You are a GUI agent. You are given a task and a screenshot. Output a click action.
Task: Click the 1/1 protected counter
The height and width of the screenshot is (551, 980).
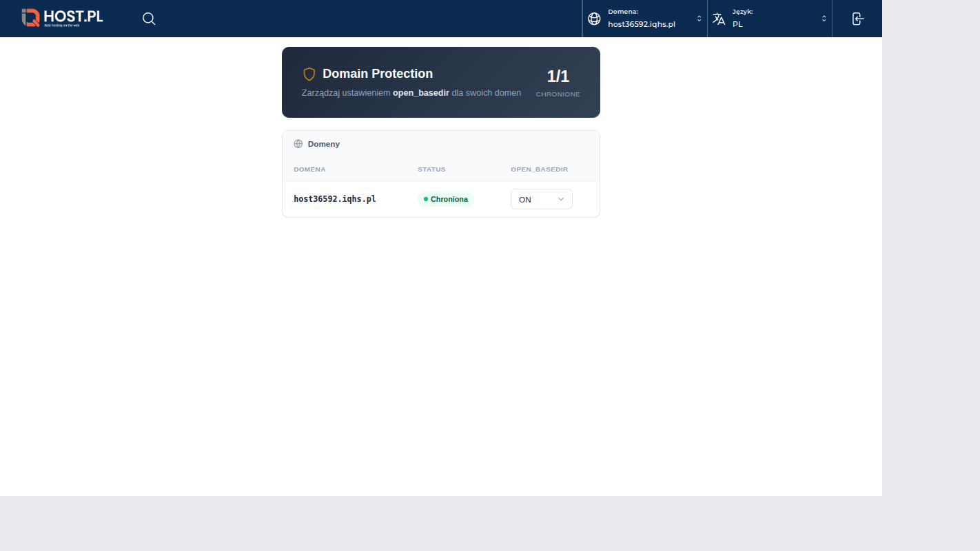(558, 76)
